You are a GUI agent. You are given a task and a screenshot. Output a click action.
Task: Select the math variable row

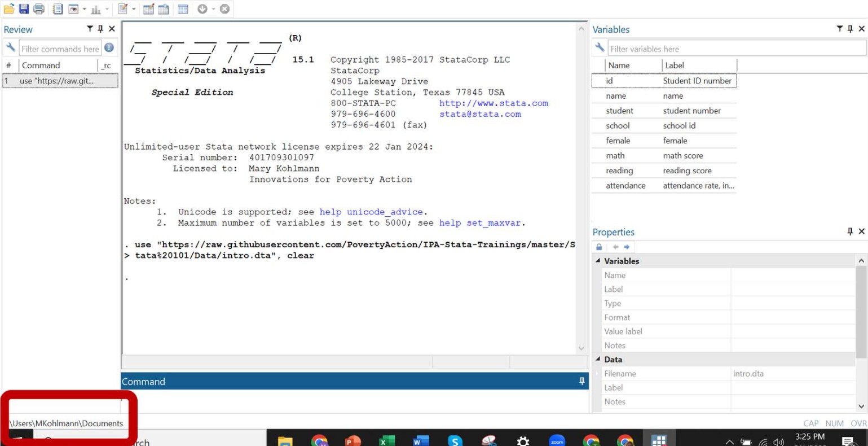pos(664,155)
